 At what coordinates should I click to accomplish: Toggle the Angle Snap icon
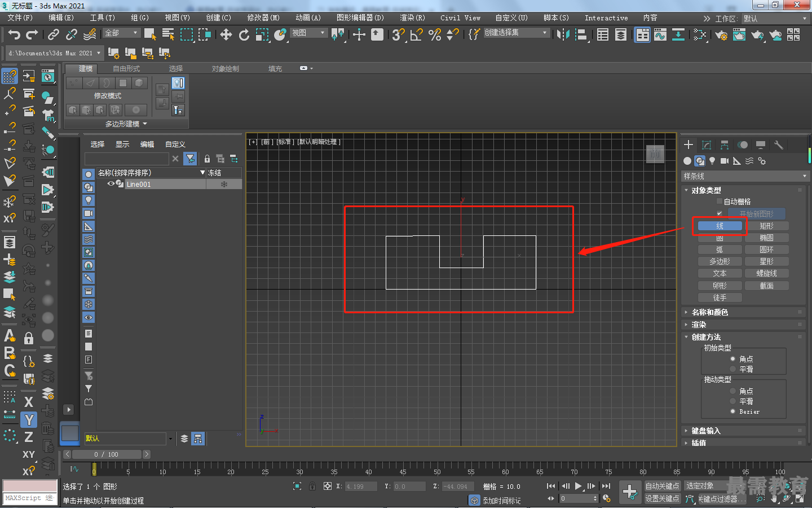416,35
